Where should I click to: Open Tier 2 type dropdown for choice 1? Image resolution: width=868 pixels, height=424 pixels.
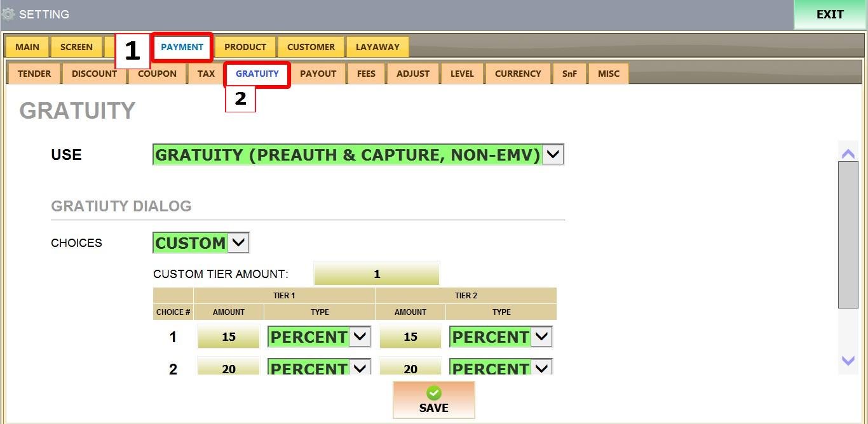[x=541, y=336]
